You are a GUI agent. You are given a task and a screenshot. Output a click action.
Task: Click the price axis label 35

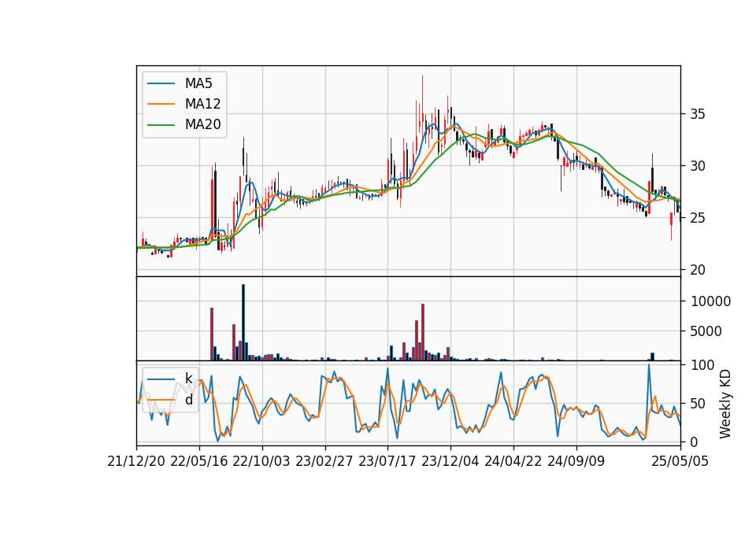tap(698, 114)
